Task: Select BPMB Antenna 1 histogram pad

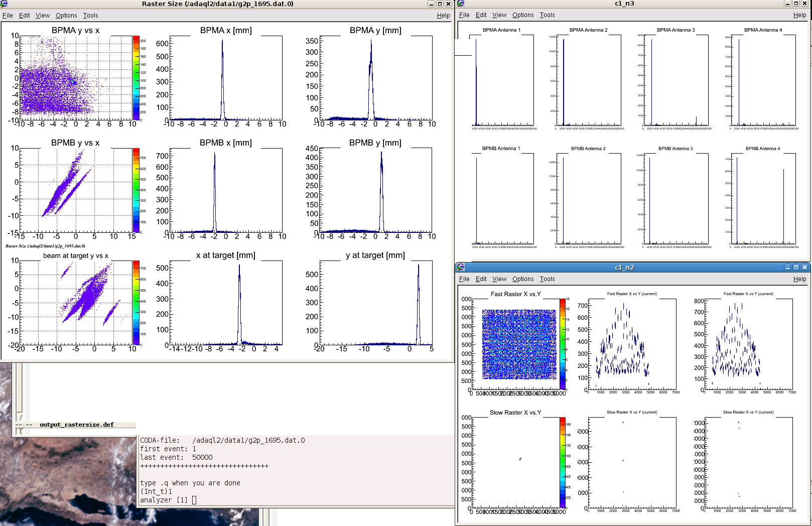Action: 501,198
